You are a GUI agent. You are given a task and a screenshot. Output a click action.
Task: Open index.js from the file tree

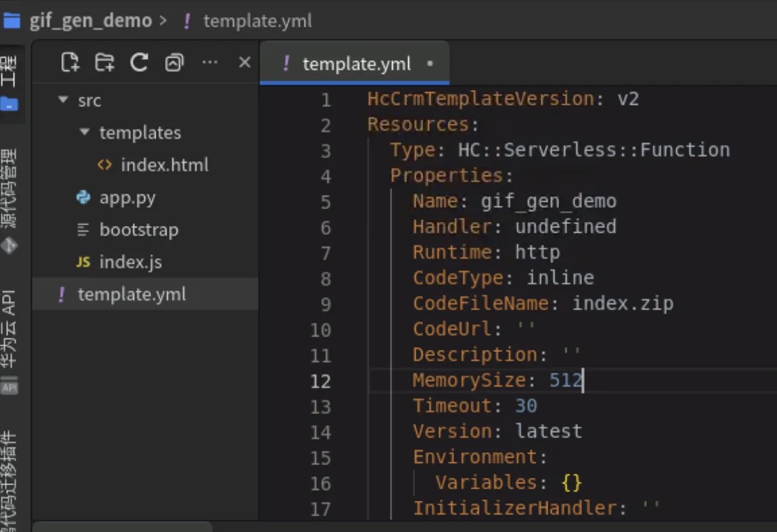[x=130, y=262]
